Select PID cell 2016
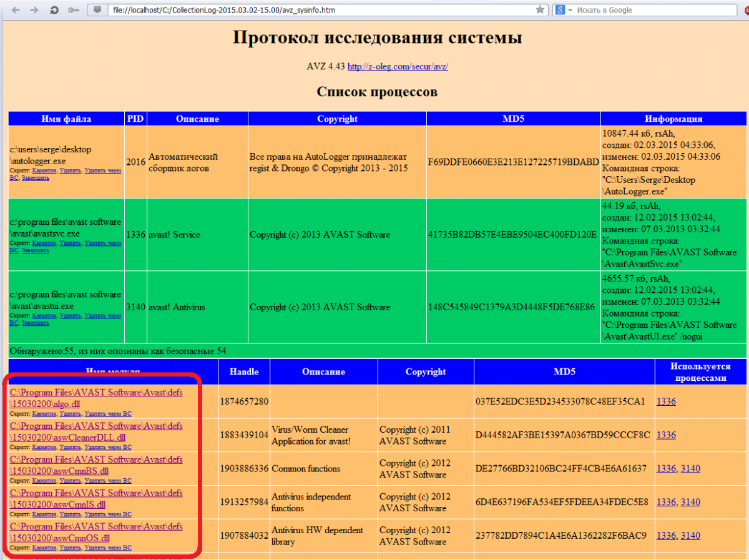The width and height of the screenshot is (749, 560). 135,162
